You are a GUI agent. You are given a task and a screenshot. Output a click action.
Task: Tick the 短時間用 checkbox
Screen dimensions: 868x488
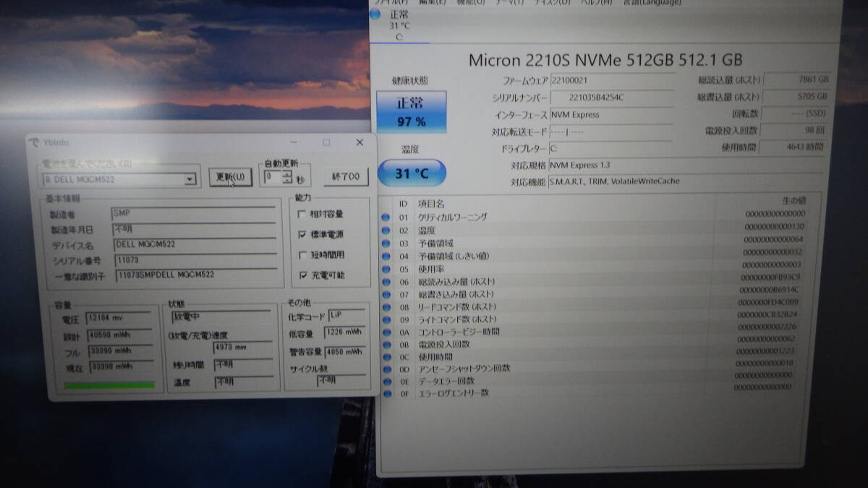coord(302,255)
